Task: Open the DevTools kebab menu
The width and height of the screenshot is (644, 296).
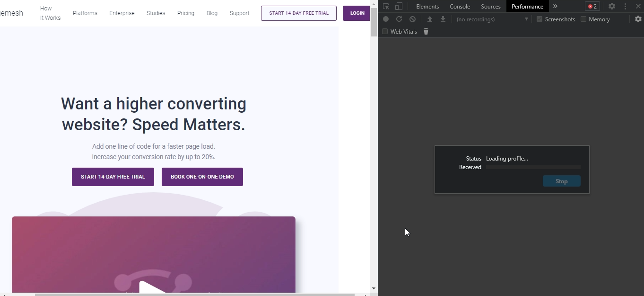Action: [x=625, y=7]
